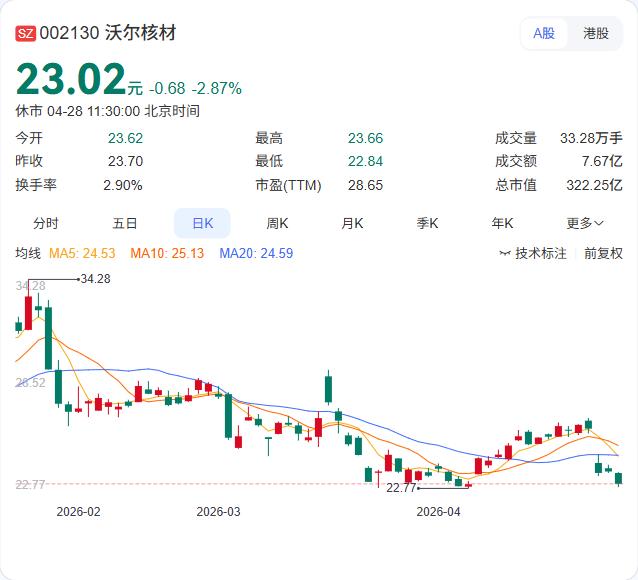Viewport: 638px width, 580px height.
Task: Click the MA5: 24.53 indicator label
Action: tap(82, 253)
